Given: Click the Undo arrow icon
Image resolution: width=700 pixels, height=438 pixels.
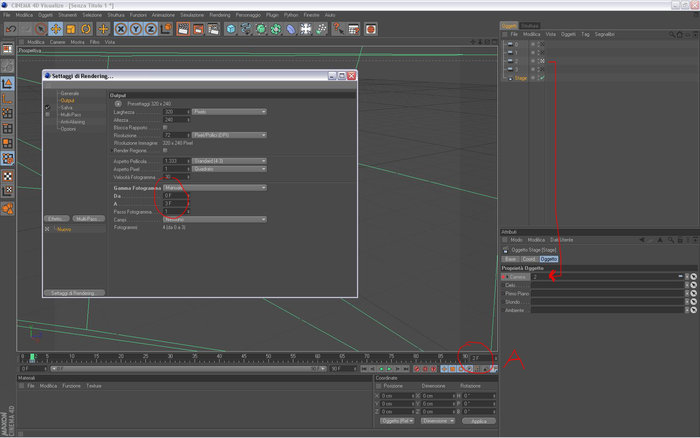Looking at the screenshot, I should click(x=11, y=29).
